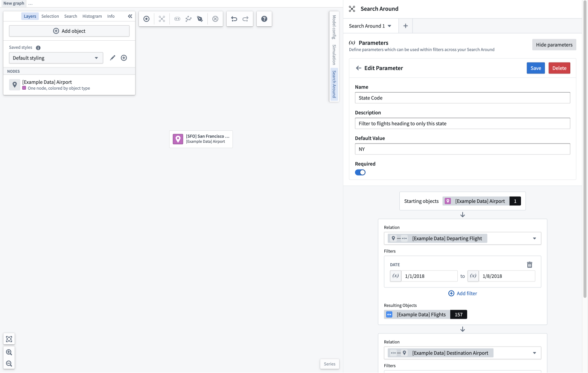Click the Saved styles info icon
The width and height of the screenshot is (588, 373).
click(38, 48)
